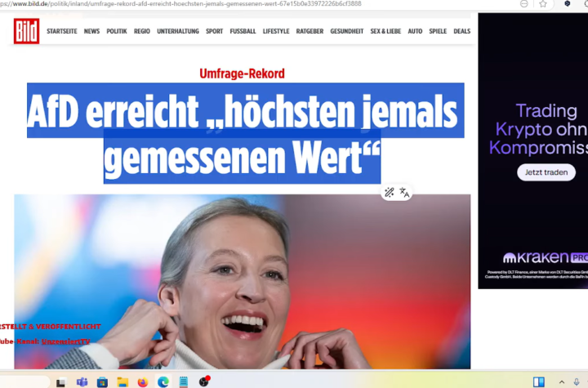Open the RATGEBER section
Image resolution: width=588 pixels, height=388 pixels.
pyautogui.click(x=310, y=31)
